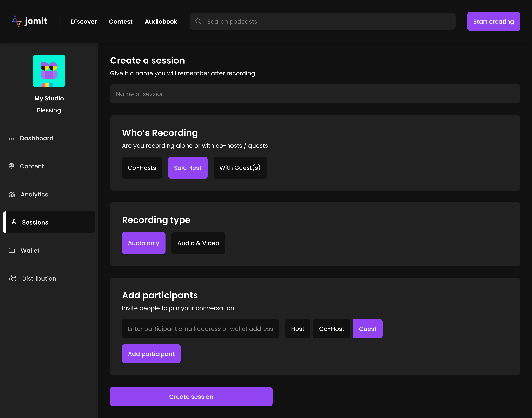The height and width of the screenshot is (418, 532).
Task: Focus the Name of session field
Action: [315, 94]
